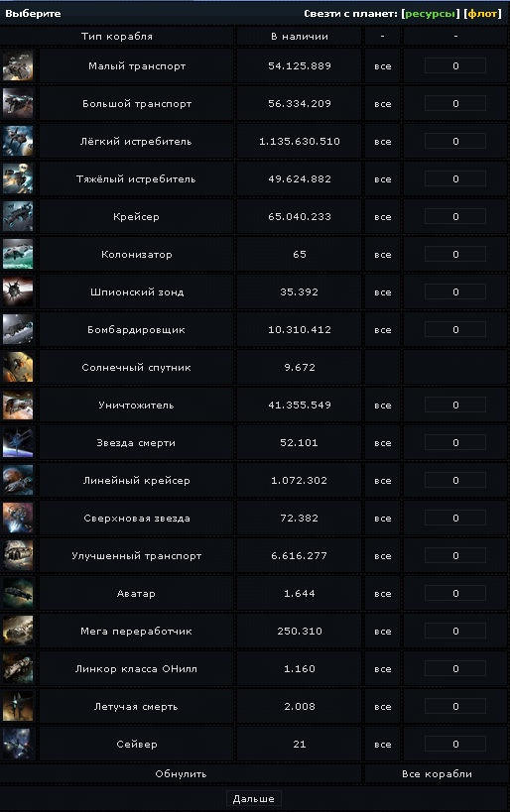Click the Звезда смерти ship icon
This screenshot has width=510, height=812.
point(18,442)
